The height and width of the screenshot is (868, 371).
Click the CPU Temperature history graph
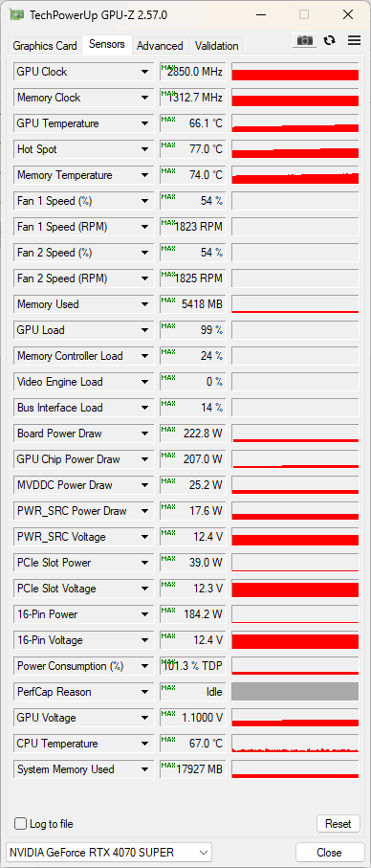pos(295,744)
